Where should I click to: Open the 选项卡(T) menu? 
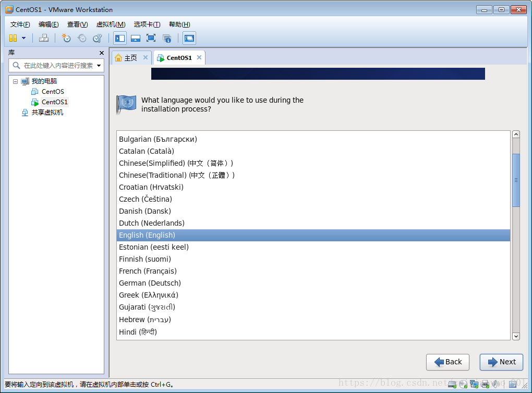tap(147, 24)
